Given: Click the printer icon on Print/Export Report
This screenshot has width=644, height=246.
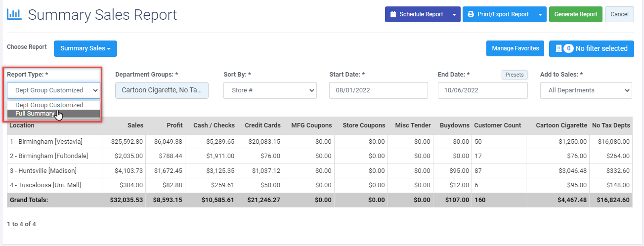Looking at the screenshot, I should (471, 14).
